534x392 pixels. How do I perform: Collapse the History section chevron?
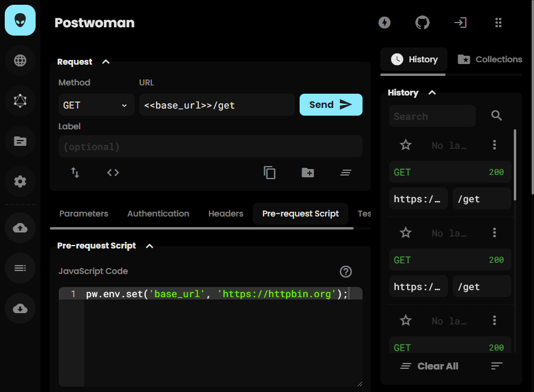coord(432,93)
